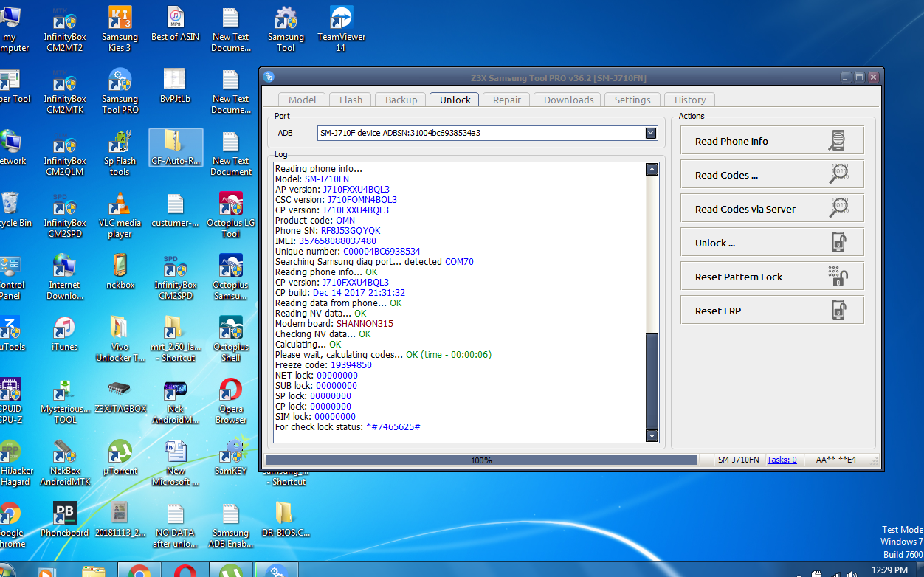924x577 pixels.
Task: Open Opera from the taskbar
Action: coord(185,571)
